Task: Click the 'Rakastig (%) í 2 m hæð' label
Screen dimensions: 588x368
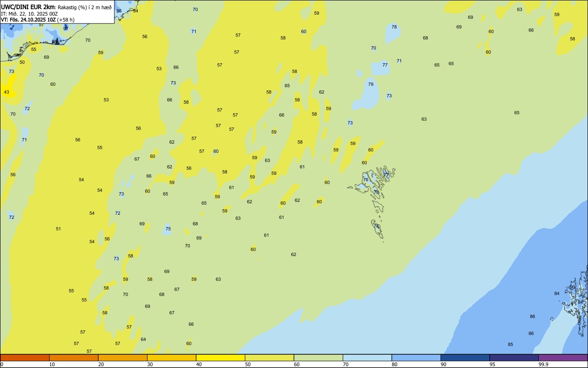Action: click(85, 7)
